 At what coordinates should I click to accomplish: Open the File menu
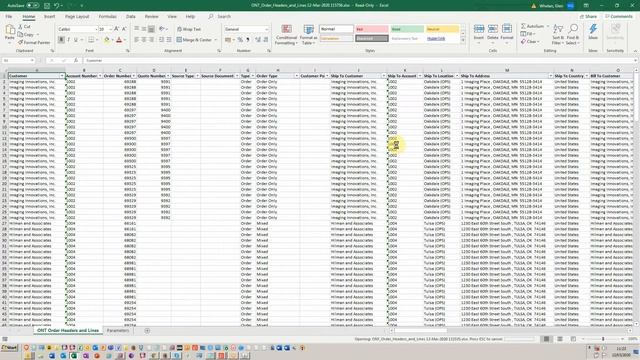point(9,16)
